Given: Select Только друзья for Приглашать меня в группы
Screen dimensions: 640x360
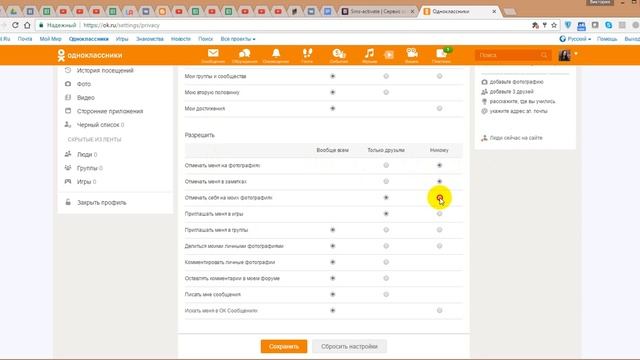Looking at the screenshot, I should click(x=386, y=230).
